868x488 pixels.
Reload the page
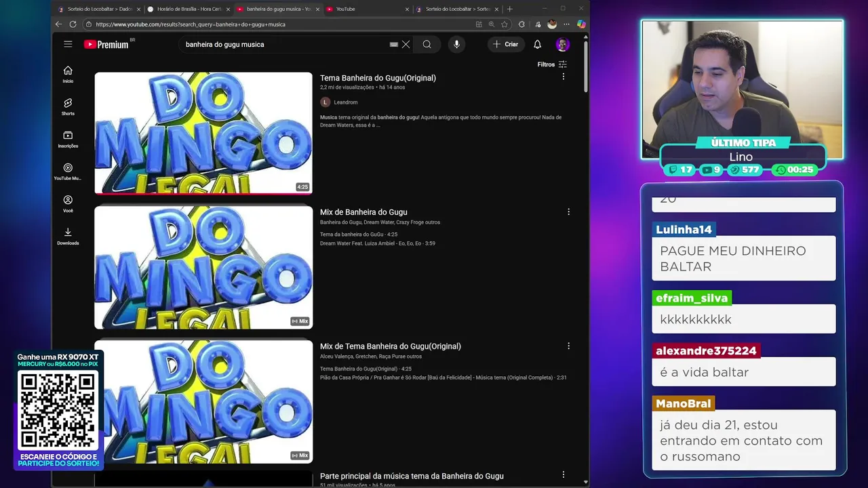click(73, 24)
